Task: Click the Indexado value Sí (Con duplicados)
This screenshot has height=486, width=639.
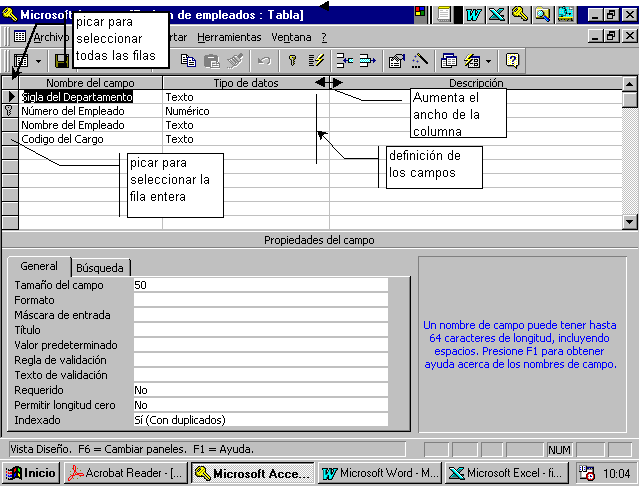Action: (260, 420)
